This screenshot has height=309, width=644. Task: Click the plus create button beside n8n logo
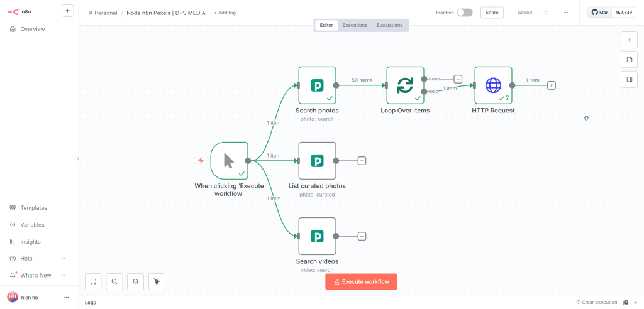pos(68,11)
